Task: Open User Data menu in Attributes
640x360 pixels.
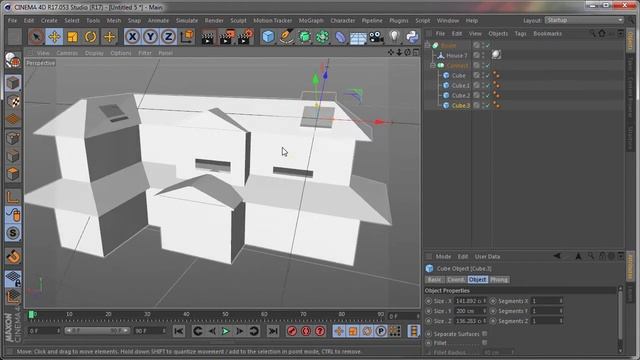Action: pos(487,257)
